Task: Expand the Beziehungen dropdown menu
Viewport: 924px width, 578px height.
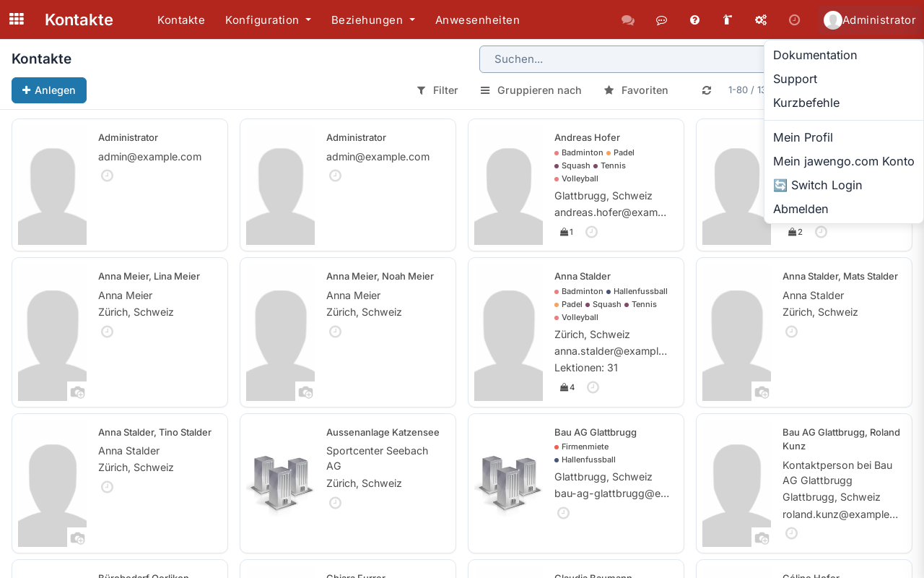Action: tap(373, 20)
